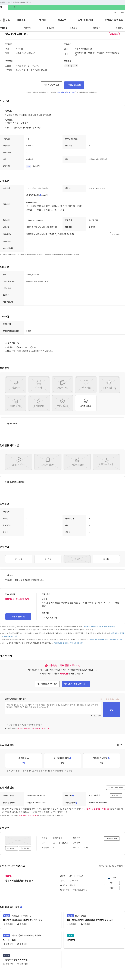125x980 pixels.
Task: Click the info icon beside 고용24 입사지원 count
Action: click(x=109, y=758)
